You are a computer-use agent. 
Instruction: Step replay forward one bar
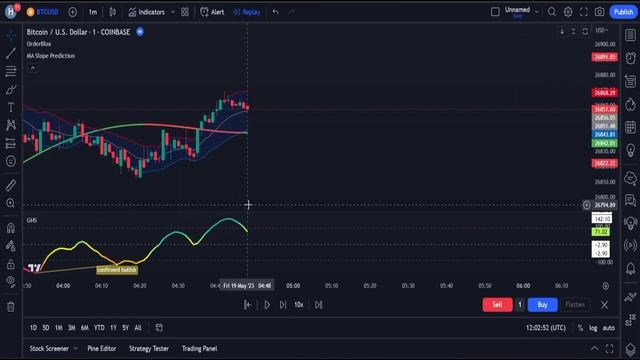(x=282, y=305)
